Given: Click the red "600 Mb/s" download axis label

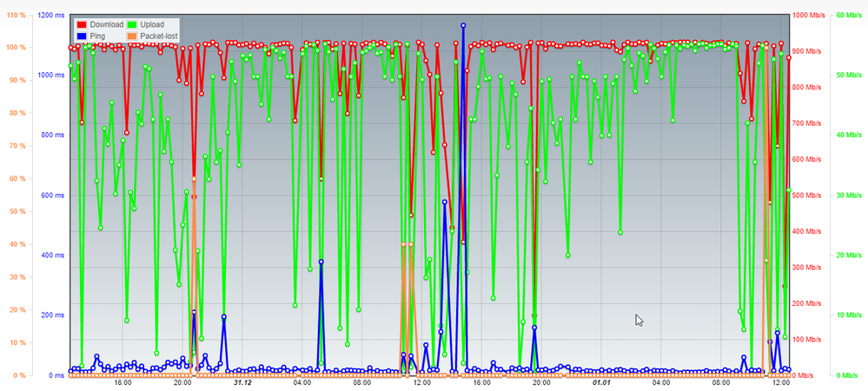Looking at the screenshot, I should 807,159.
